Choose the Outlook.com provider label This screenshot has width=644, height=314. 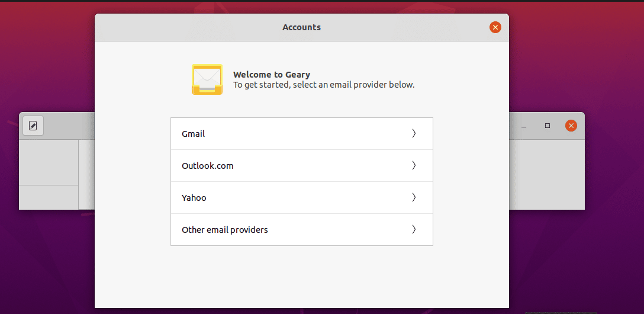207,166
